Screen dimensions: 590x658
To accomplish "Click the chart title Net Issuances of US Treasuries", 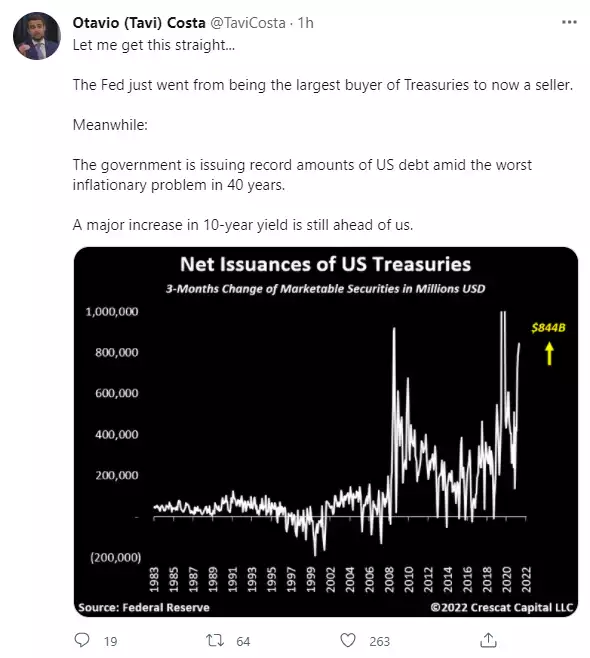I will point(325,264).
